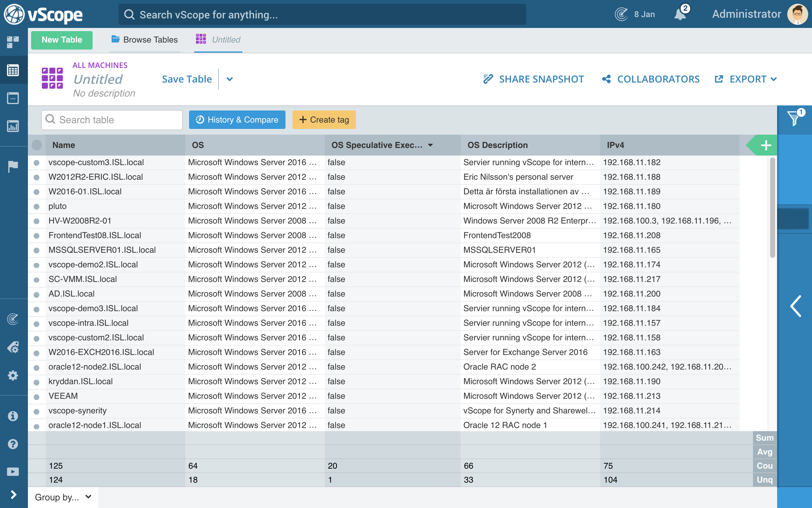Select the row W2016-01.ISL.local
This screenshot has height=508, width=812.
pyautogui.click(x=36, y=192)
